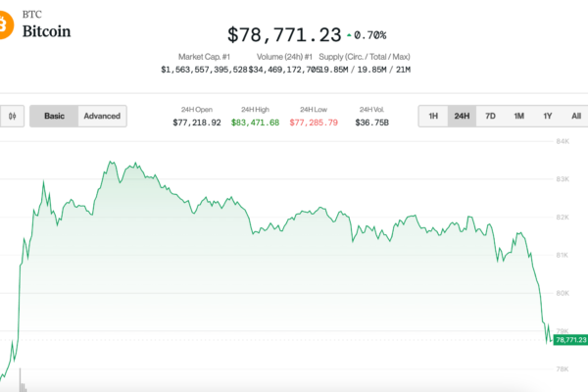Select the 1H time range
The width and height of the screenshot is (588, 392).
(x=432, y=116)
